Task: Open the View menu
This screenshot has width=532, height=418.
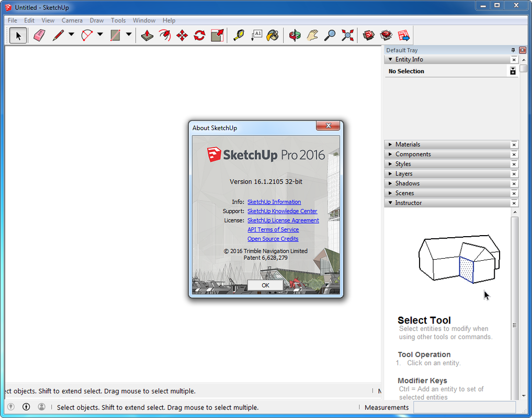Action: (x=48, y=20)
